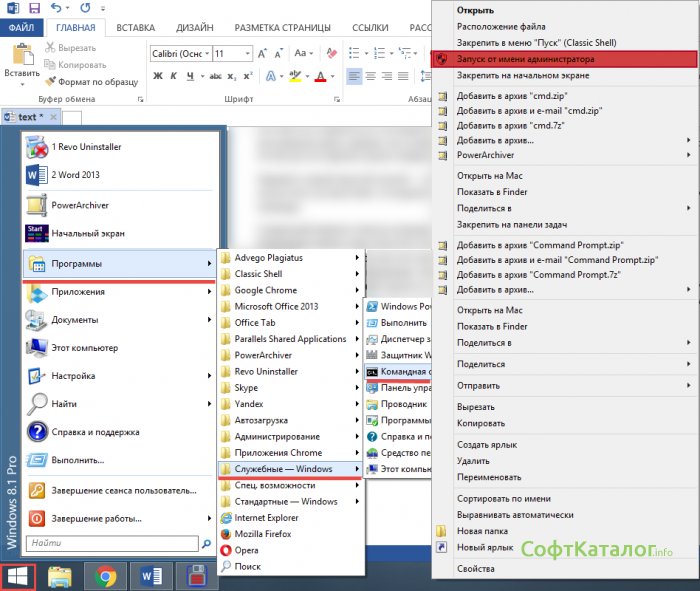Screen dimensions: 700x591
Task: Type in the Найти start menu search box
Action: point(110,543)
